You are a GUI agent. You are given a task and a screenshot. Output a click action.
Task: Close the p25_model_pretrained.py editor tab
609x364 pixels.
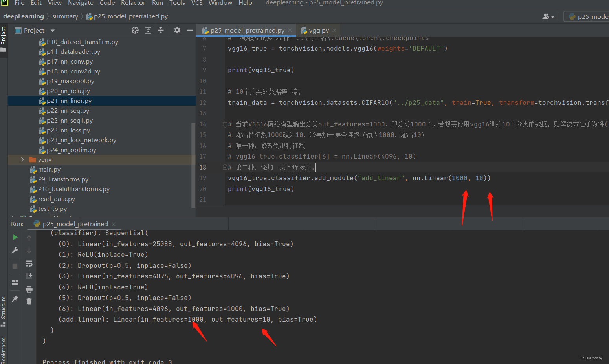(x=290, y=30)
